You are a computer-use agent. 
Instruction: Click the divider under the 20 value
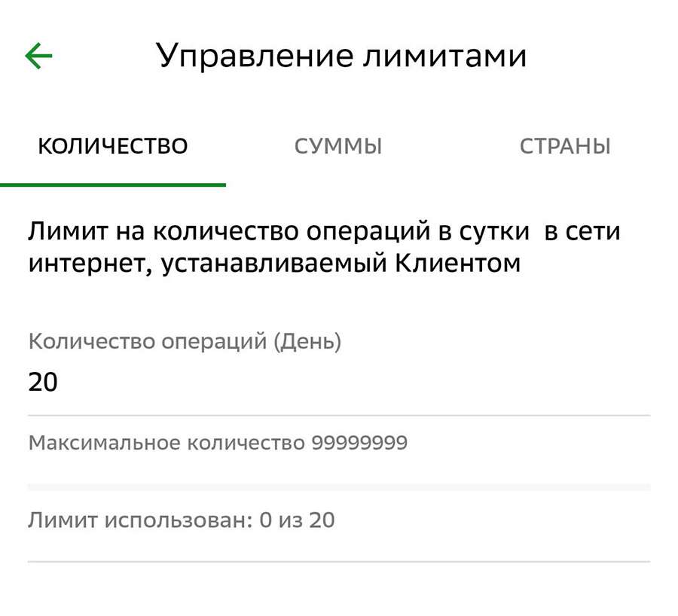pyautogui.click(x=339, y=413)
